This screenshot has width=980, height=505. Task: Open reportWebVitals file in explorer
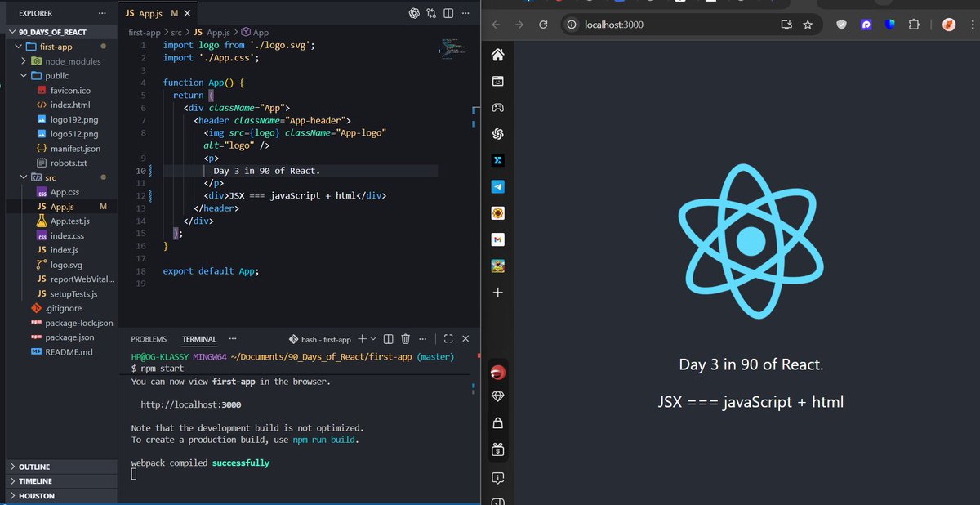(82, 279)
